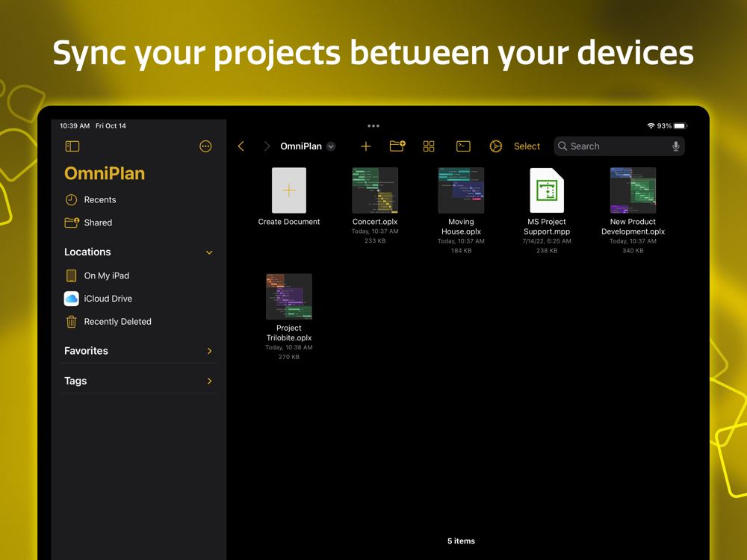Click the Wi-Fi status icon
Screen dimensions: 747x560
point(651,125)
